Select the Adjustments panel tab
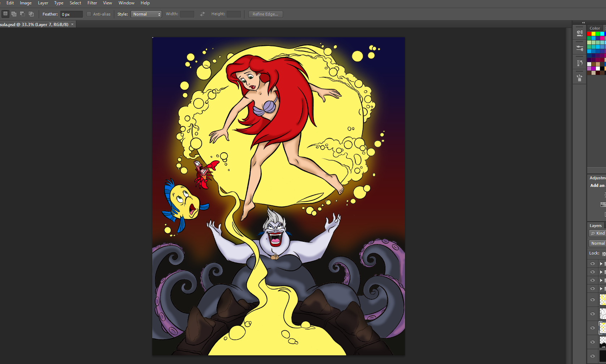 point(597,178)
